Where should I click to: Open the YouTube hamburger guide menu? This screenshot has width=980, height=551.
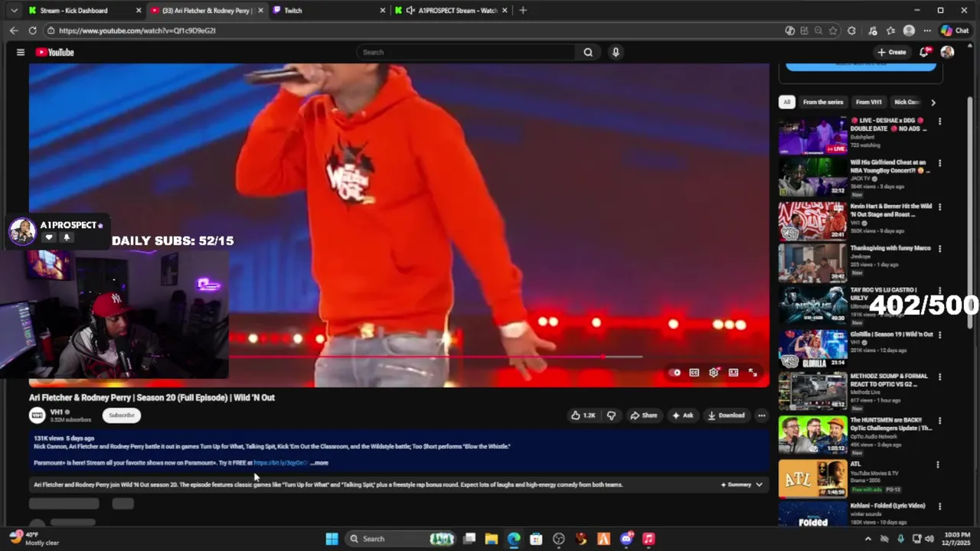click(x=21, y=52)
